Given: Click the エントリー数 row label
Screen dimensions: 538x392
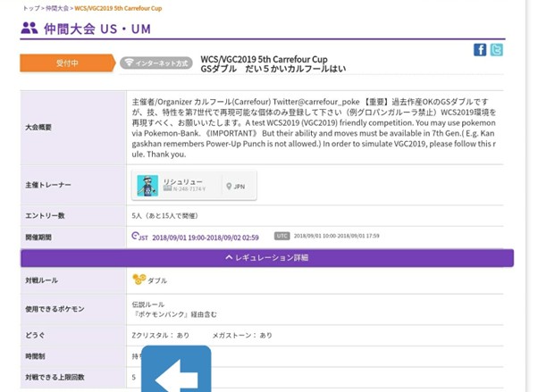Looking at the screenshot, I should [45, 216].
